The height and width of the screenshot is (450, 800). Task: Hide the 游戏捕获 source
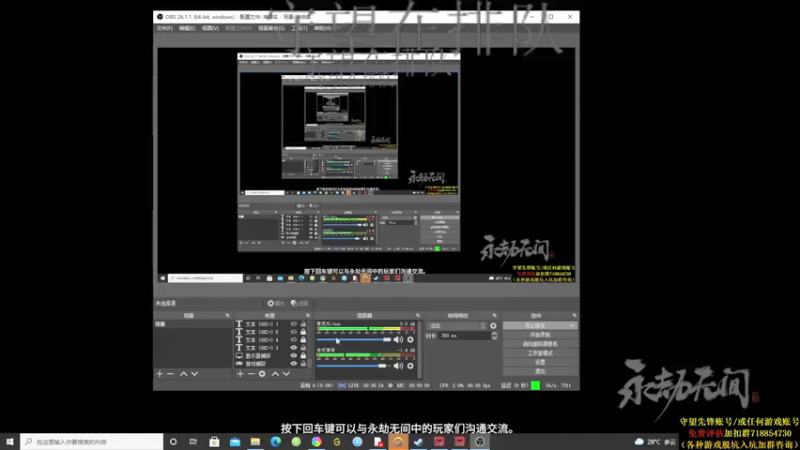(293, 364)
